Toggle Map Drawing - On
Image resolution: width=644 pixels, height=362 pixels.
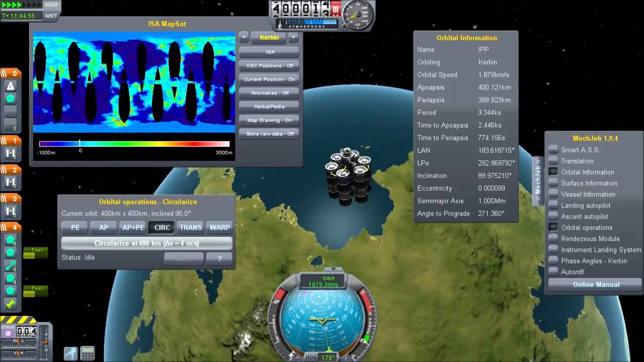point(269,120)
